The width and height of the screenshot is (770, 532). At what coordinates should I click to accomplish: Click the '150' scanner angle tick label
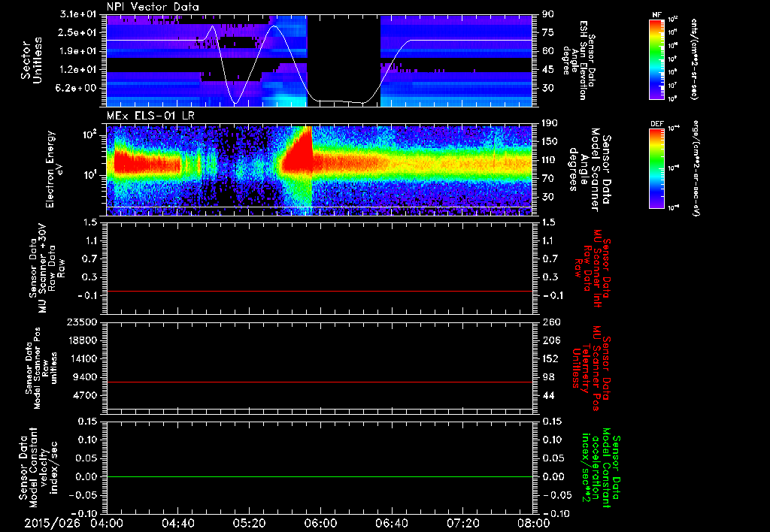click(550, 142)
